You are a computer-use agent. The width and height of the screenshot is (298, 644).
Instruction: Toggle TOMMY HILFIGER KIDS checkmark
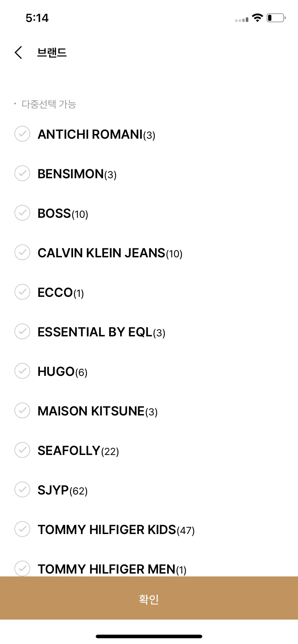[x=22, y=529]
